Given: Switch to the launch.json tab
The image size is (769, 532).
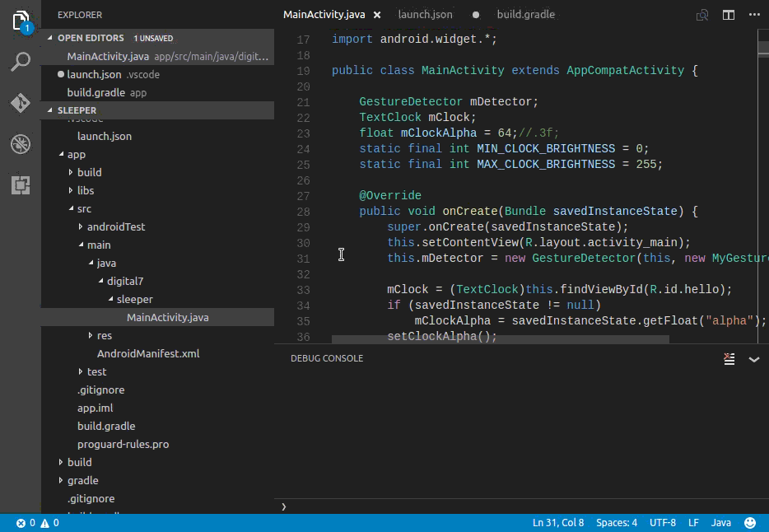Looking at the screenshot, I should point(425,15).
